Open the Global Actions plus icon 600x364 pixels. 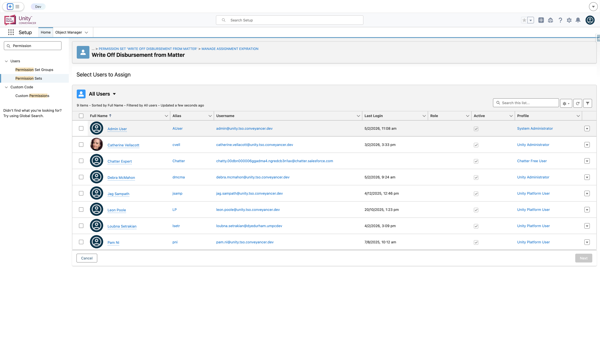541,20
